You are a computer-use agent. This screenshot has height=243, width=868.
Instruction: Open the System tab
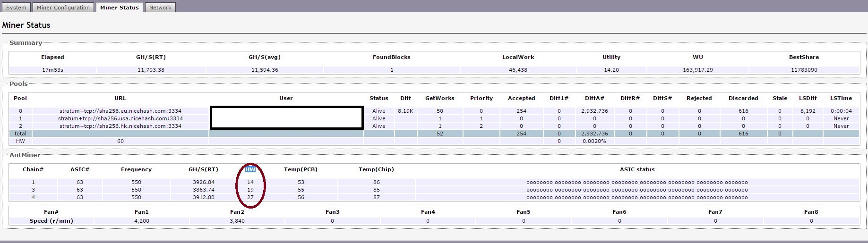tap(16, 8)
